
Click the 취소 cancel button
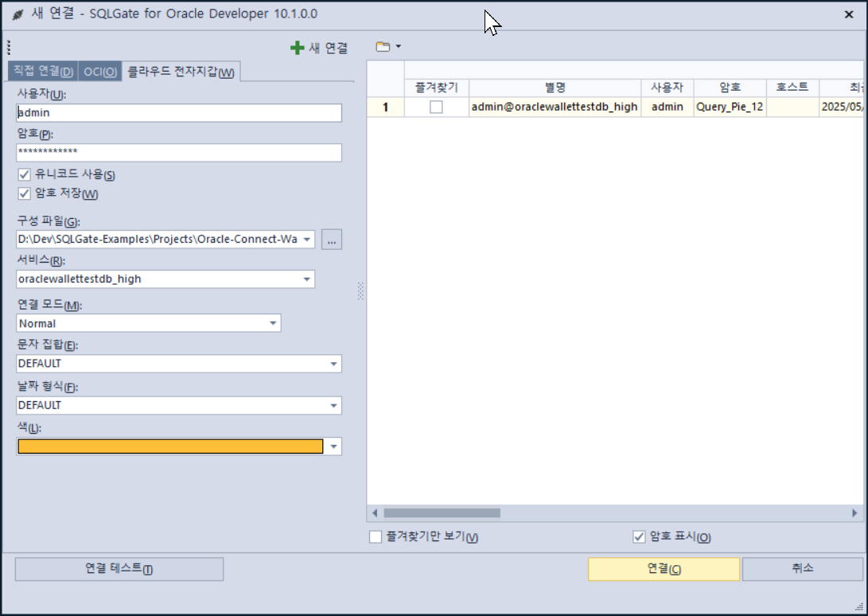point(802,569)
